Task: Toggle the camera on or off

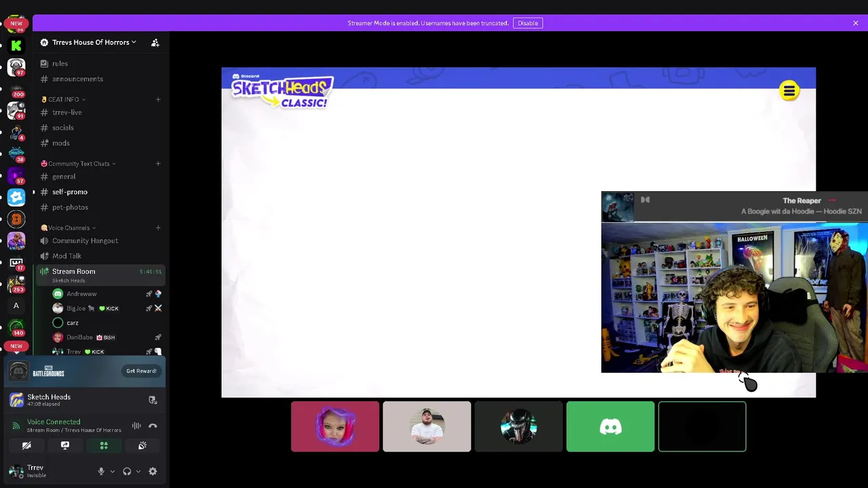Action: (26, 446)
